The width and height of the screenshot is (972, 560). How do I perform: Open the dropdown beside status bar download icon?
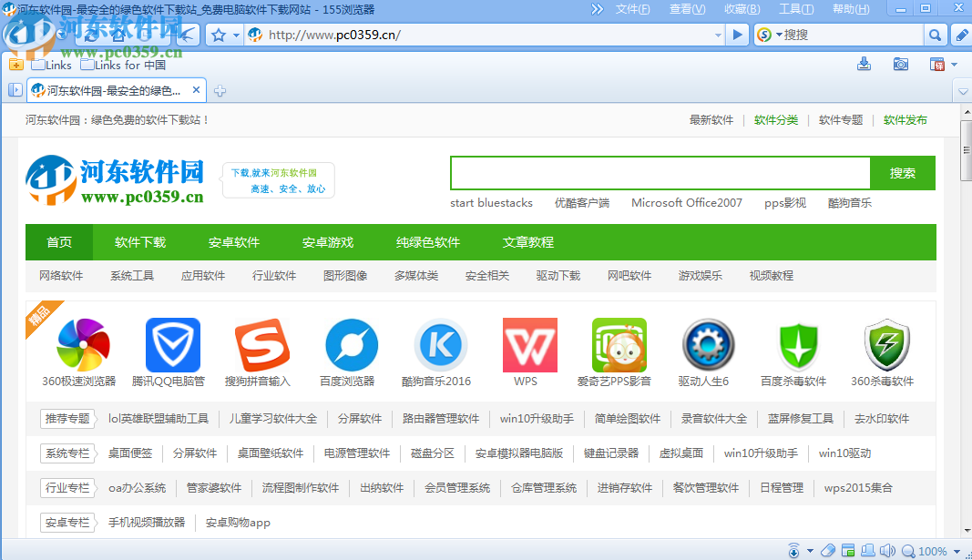(x=810, y=551)
